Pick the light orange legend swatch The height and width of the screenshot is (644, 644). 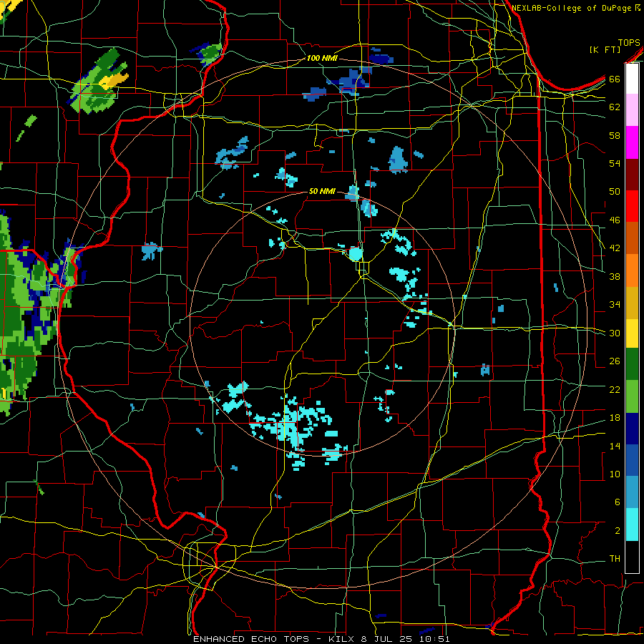632,270
